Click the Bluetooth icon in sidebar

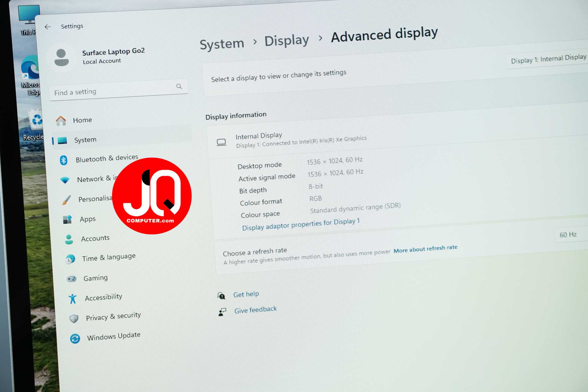64,160
